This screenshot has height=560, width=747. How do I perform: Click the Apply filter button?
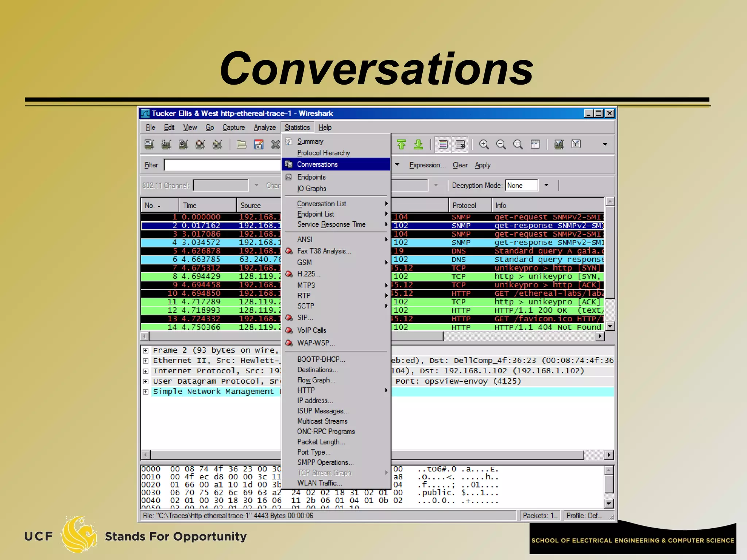(x=483, y=165)
